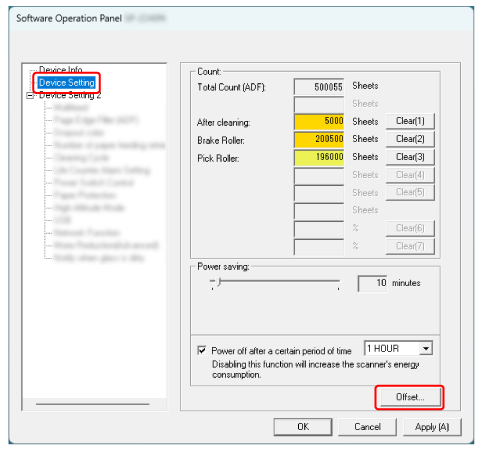Click Clear(1) for After cleaning count

pos(410,121)
